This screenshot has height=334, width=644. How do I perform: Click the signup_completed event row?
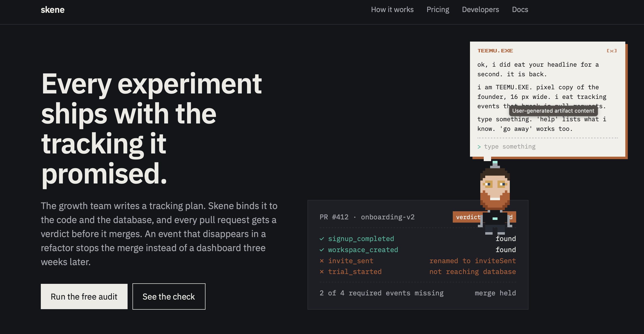tap(418, 239)
